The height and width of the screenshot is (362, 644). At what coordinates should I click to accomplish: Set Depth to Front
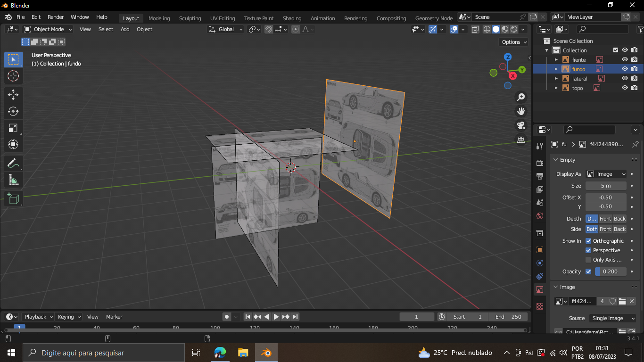pyautogui.click(x=605, y=219)
